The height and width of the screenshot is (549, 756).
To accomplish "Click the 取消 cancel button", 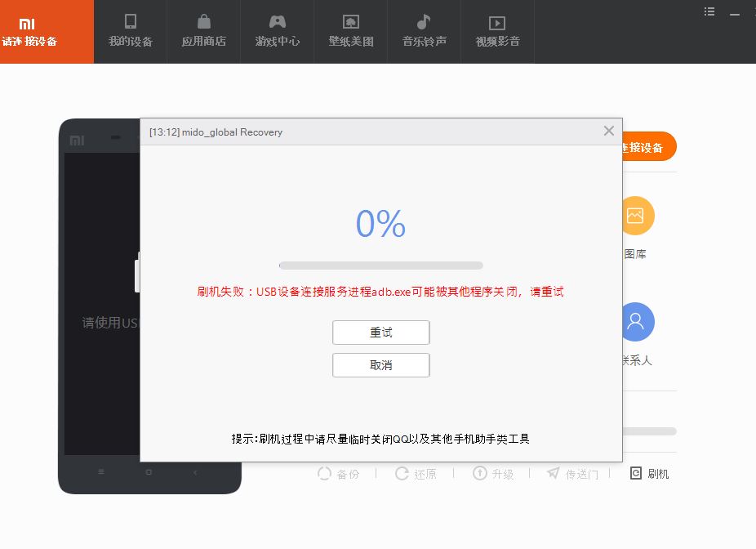I will click(381, 365).
